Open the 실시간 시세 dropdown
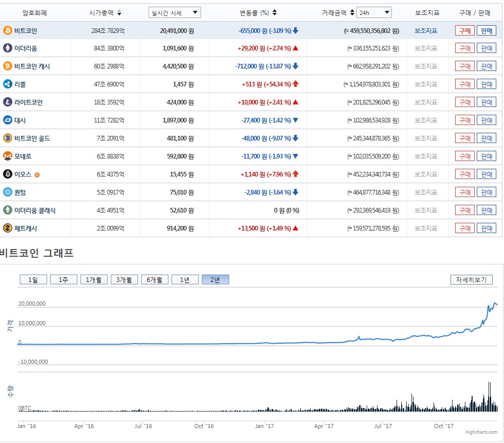The height and width of the screenshot is (443, 504). (174, 13)
